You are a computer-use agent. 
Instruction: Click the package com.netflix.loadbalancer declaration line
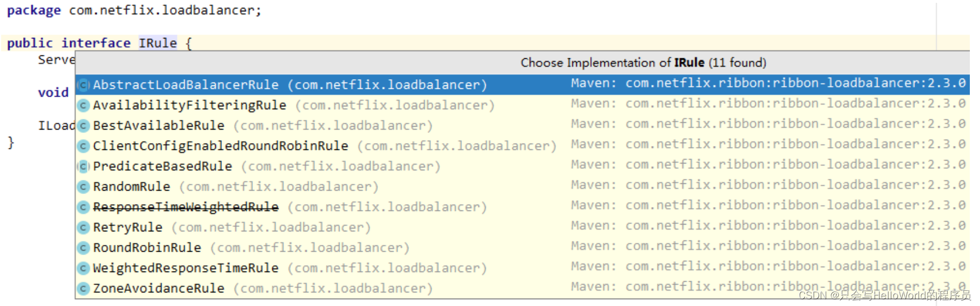point(134,10)
